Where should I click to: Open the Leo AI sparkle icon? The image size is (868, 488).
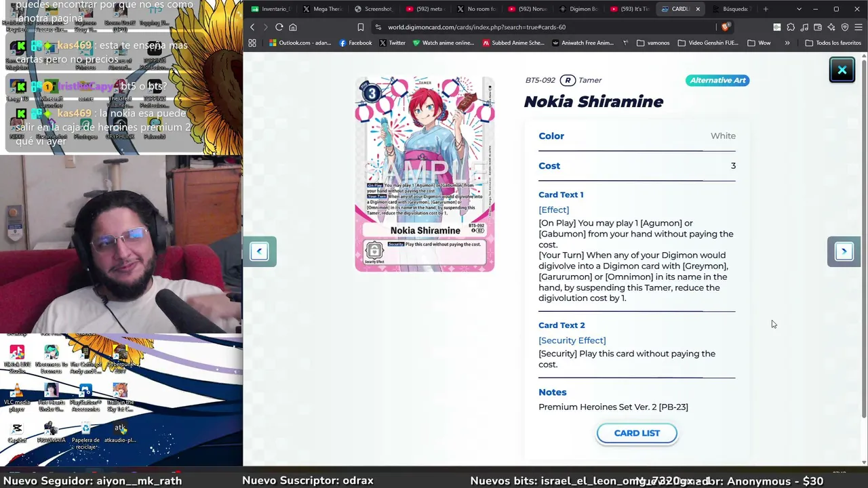(831, 27)
